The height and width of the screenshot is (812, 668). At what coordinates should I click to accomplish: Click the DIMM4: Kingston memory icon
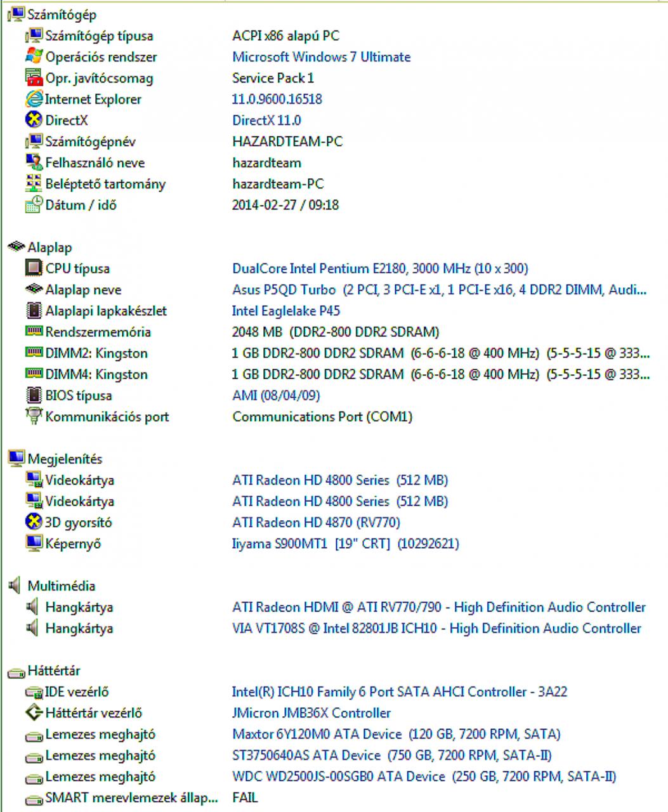[x=34, y=374]
